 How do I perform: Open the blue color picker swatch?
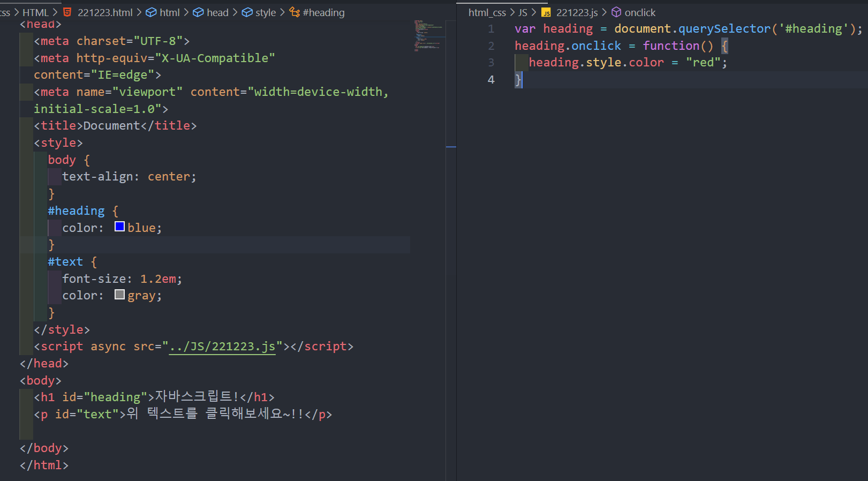pos(119,227)
